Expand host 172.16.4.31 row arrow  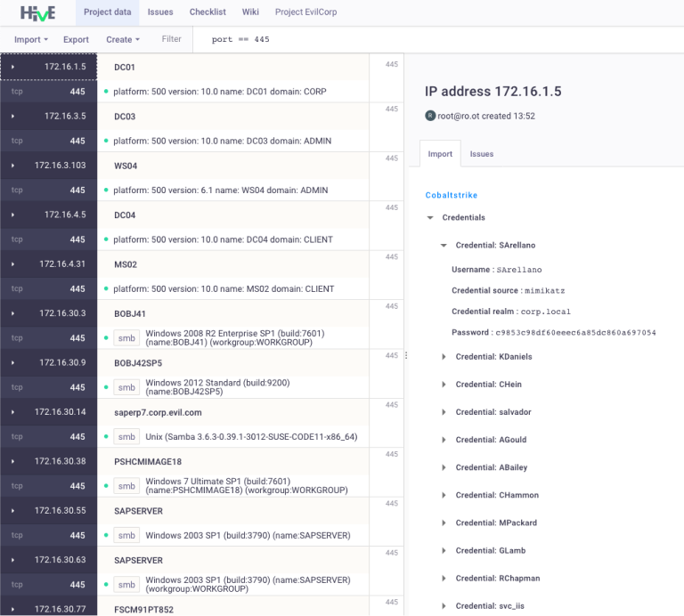click(x=12, y=263)
